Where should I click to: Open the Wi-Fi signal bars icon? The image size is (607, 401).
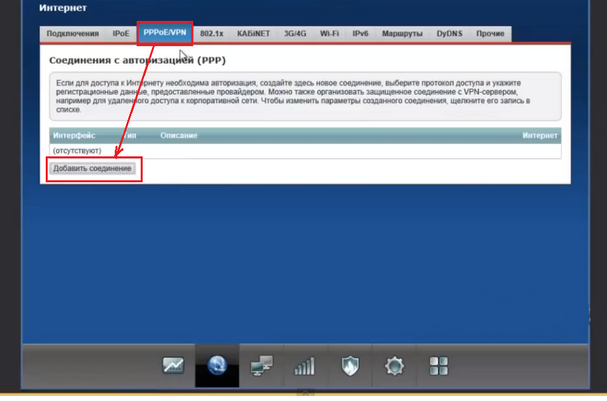(305, 366)
